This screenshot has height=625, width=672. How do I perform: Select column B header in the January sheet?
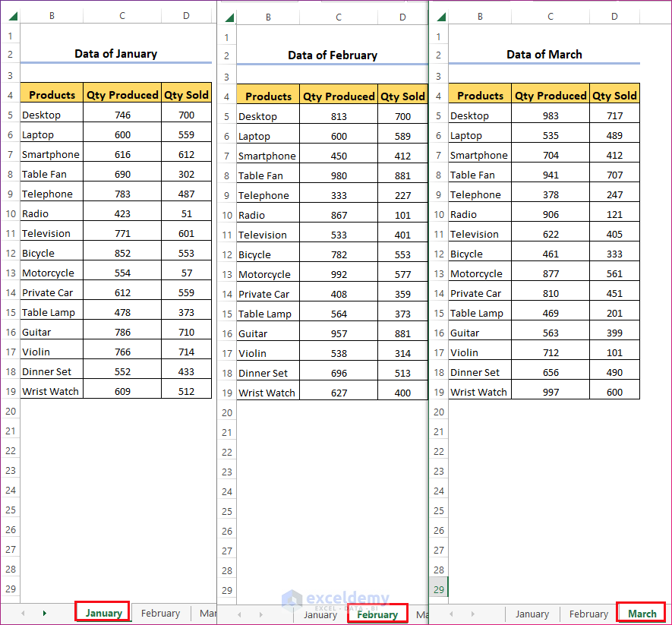click(52, 15)
